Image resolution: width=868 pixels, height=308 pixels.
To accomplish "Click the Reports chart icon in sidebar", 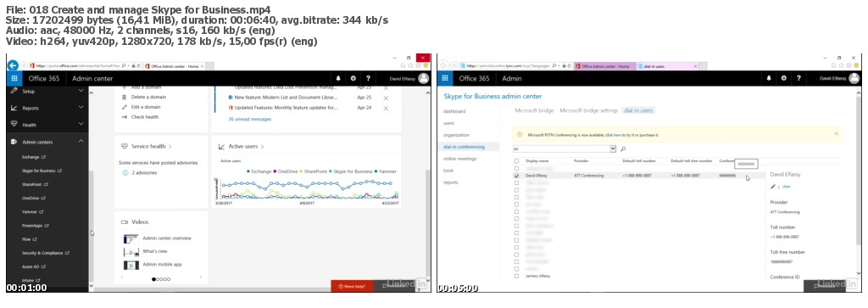I will pos(14,108).
